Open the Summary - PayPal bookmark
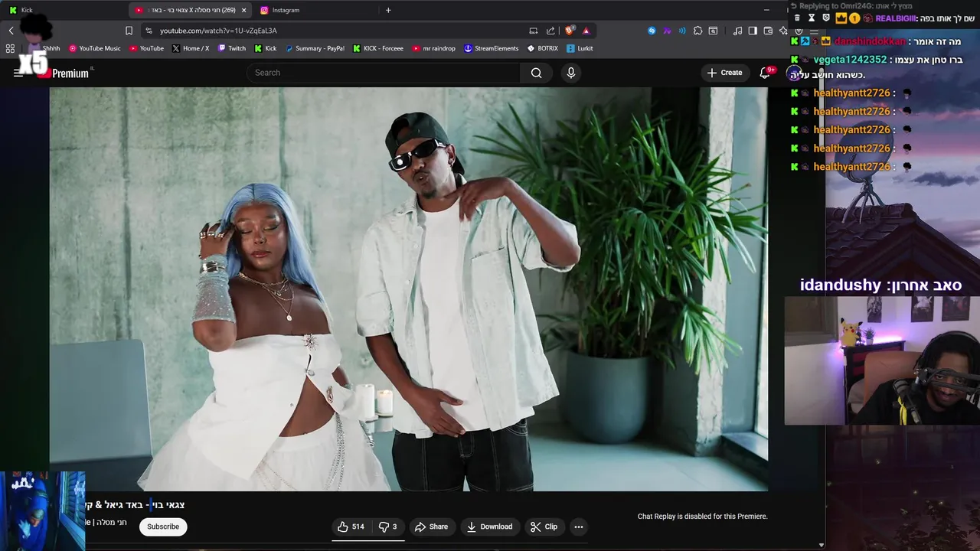980x551 pixels. [315, 48]
